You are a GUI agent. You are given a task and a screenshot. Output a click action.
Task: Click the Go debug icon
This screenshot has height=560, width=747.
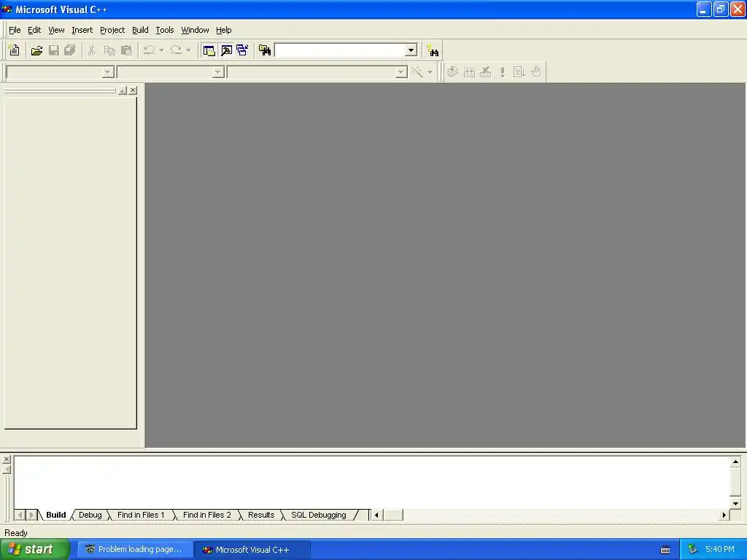tap(519, 72)
